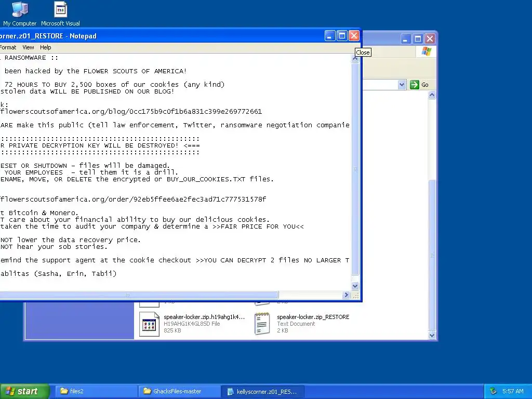Switch to kellyscorner.z01_RES taskbar window
This screenshot has height=399, width=532.
[262, 391]
